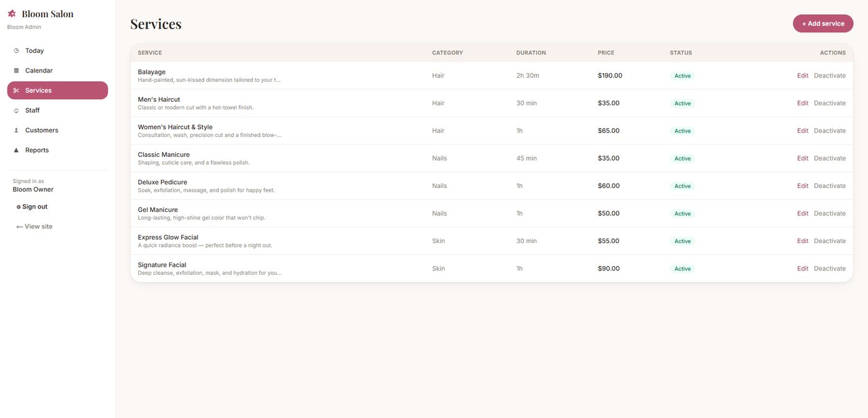Click the DURATION column header
Viewport: 868px width, 418px height.
pyautogui.click(x=531, y=53)
